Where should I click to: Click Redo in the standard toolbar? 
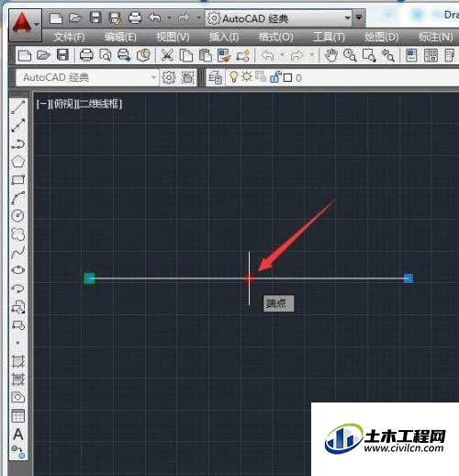click(297, 55)
